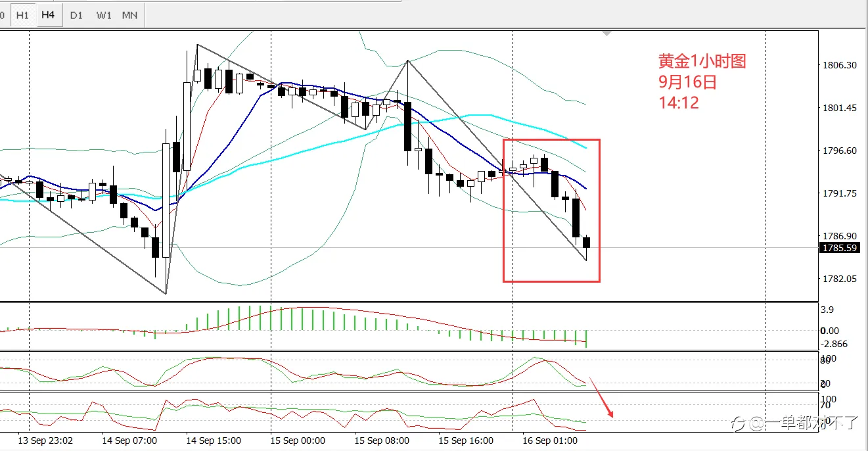The height and width of the screenshot is (451, 868).
Task: Click the 13 Sep 23:02 time label
Action: pyautogui.click(x=46, y=440)
